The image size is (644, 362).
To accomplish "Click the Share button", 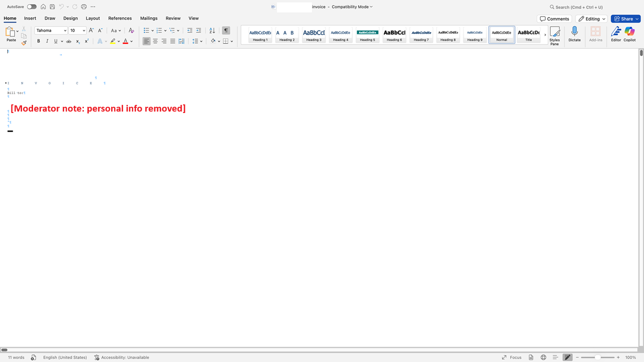I will pos(625,19).
